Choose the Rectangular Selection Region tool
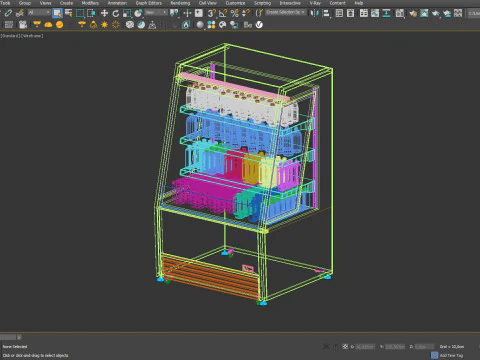This screenshot has width=480, height=360. pyautogui.click(x=80, y=13)
